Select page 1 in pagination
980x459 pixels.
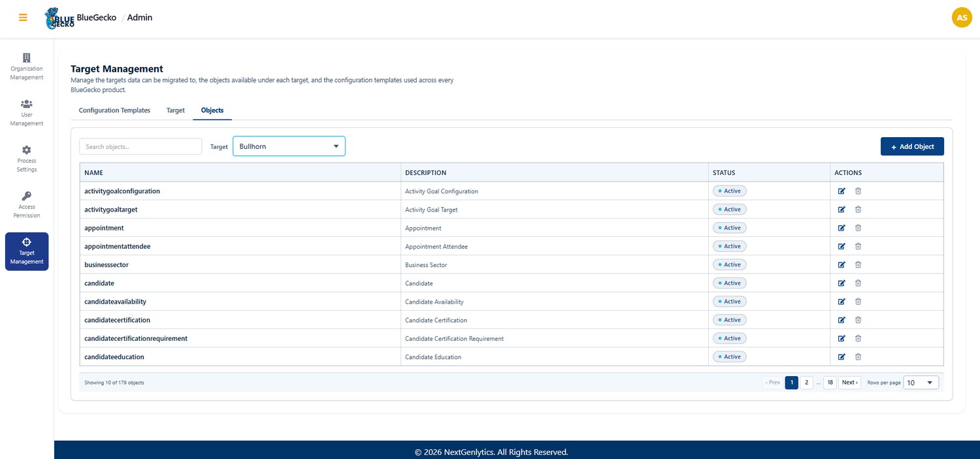click(x=791, y=383)
